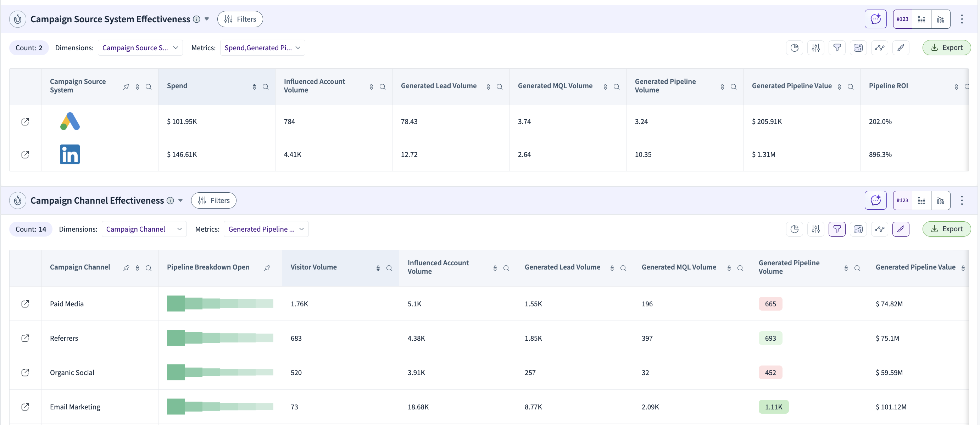This screenshot has height=425, width=980.
Task: Click the Google Ads logo
Action: pos(70,121)
